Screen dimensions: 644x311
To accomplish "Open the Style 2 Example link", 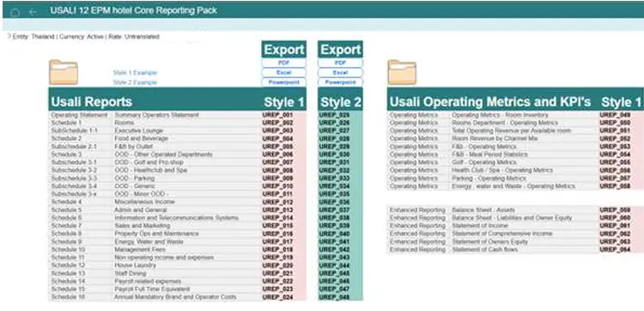I will [x=135, y=82].
